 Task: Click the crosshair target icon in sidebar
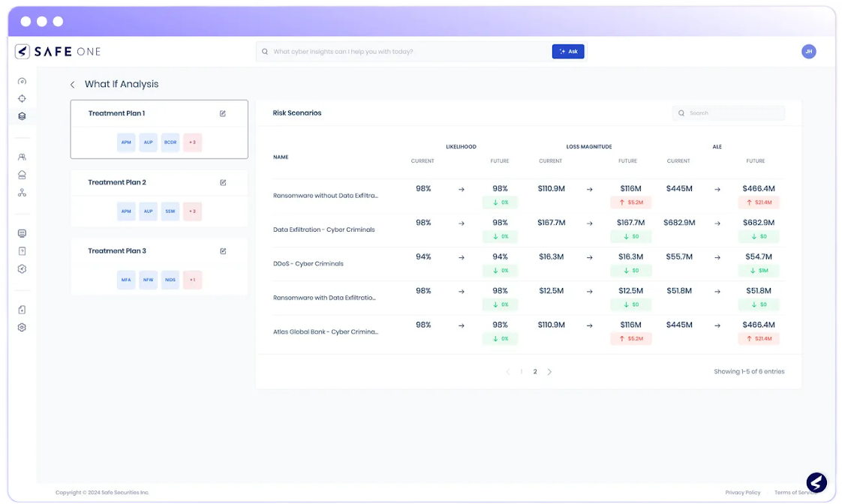coord(22,98)
